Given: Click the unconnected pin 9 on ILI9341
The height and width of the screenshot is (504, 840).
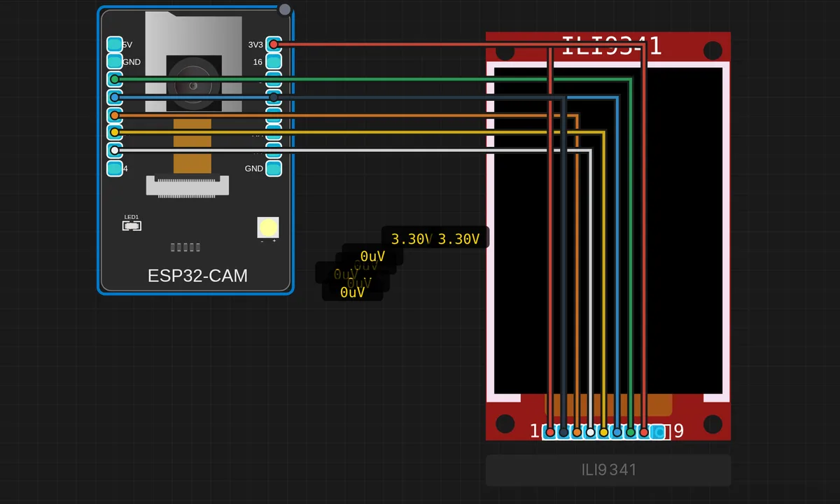Looking at the screenshot, I should [x=657, y=432].
